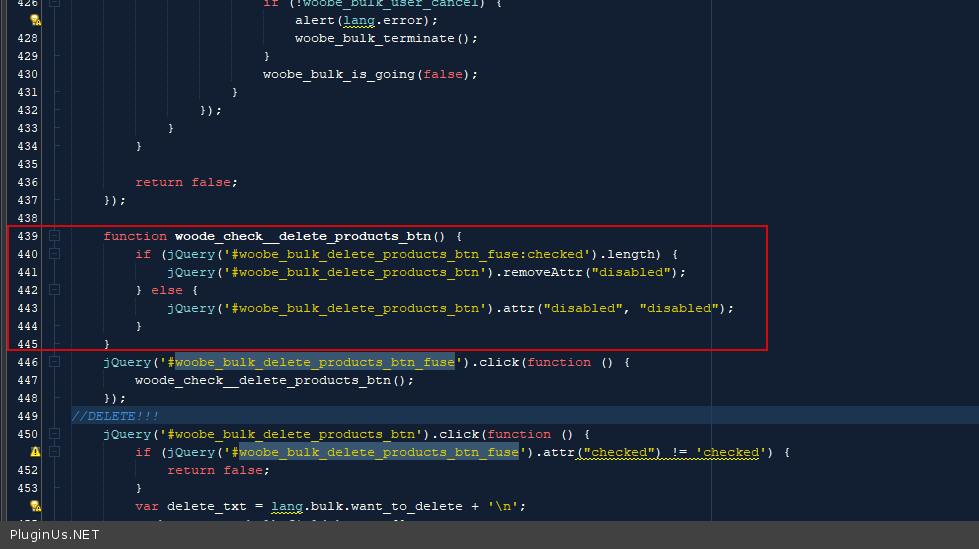Collapse the if block beside the warning icon
Viewport: 979px width, 549px height.
(x=54, y=452)
